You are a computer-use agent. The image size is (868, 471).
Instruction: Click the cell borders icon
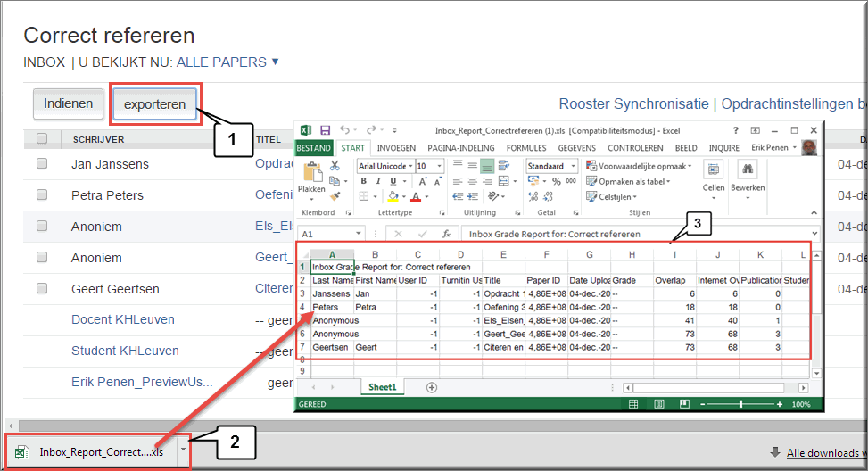point(364,196)
